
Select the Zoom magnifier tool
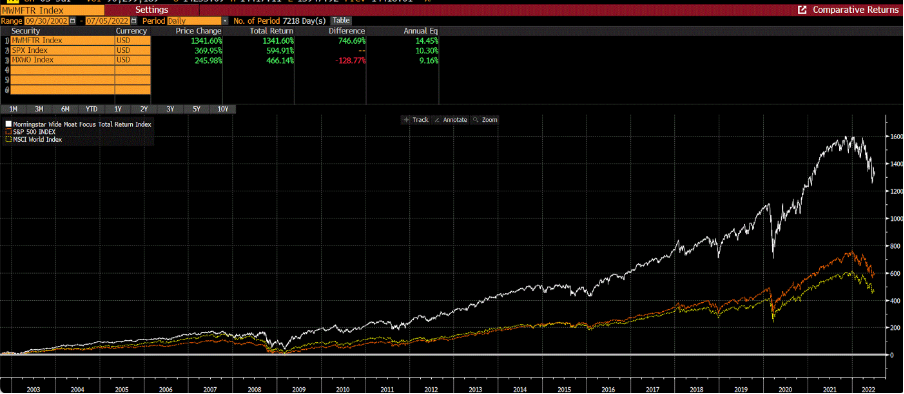point(484,119)
